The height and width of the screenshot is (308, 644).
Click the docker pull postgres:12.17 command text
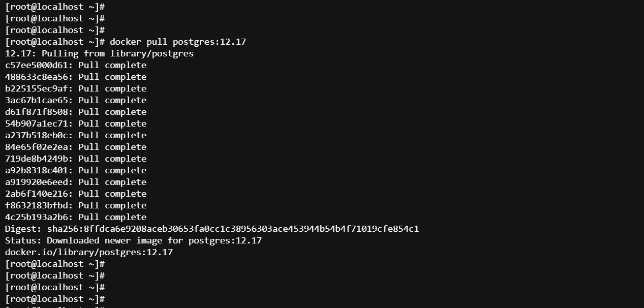pyautogui.click(x=178, y=42)
